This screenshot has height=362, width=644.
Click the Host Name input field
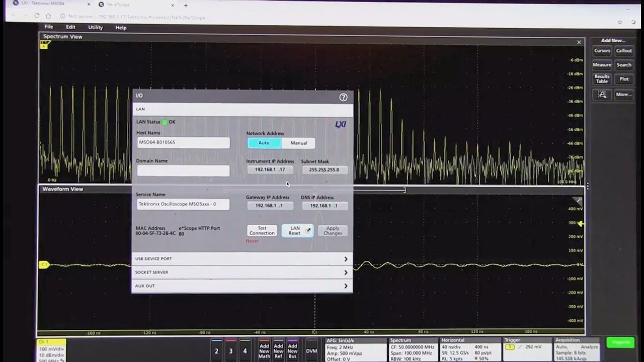click(183, 143)
